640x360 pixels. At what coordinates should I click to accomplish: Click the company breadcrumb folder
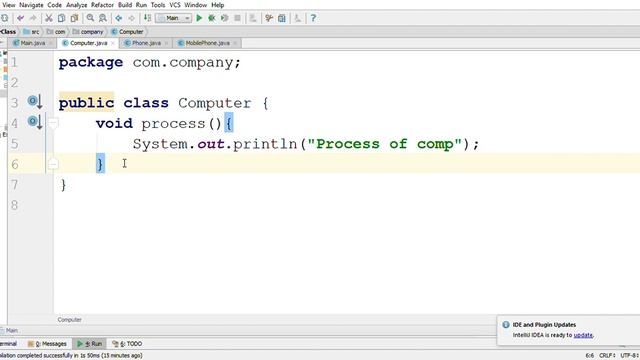click(x=88, y=31)
